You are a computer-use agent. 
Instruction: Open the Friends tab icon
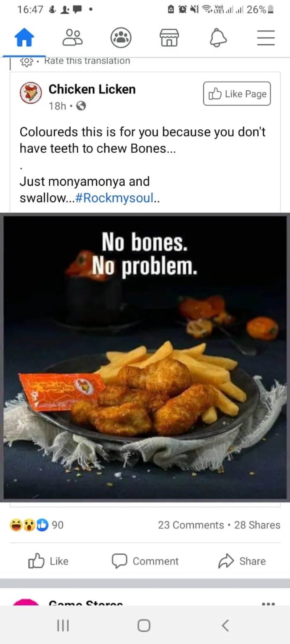point(72,38)
